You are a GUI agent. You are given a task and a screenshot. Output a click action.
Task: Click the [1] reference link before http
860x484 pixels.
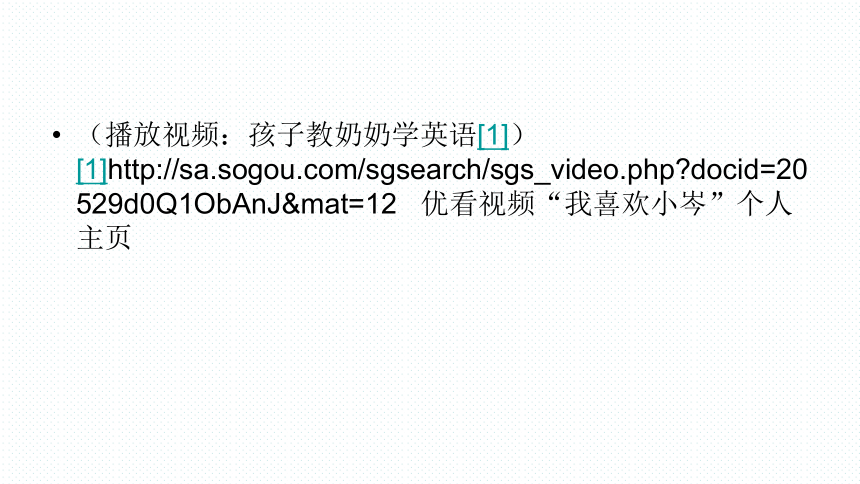coord(92,170)
